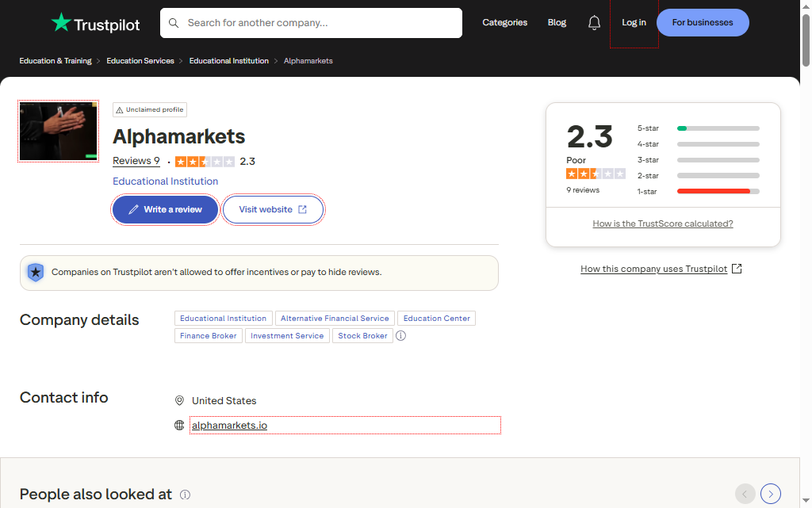Viewport: 812px width, 508px height.
Task: Open Educational Institution link under company name
Action: tap(165, 181)
